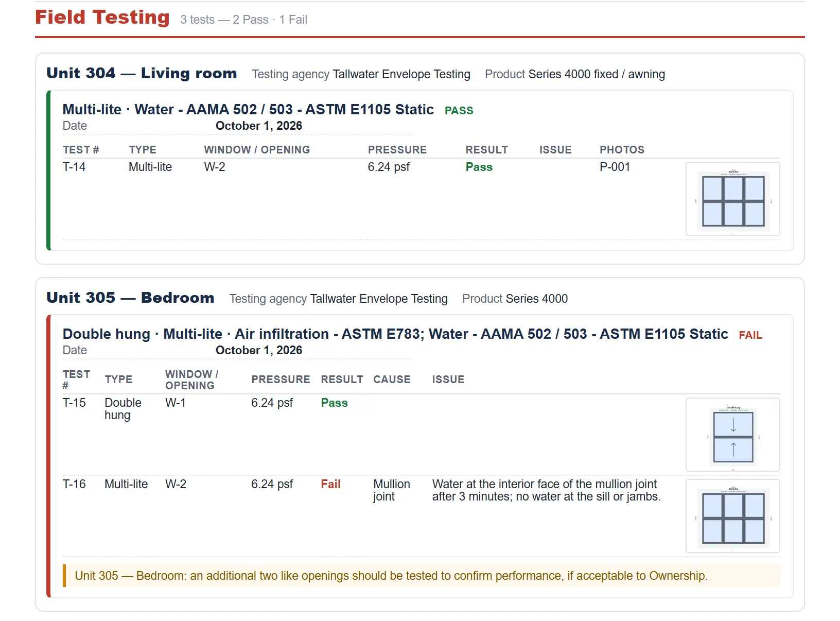Open the T-14 multi-lite window photo thumbnail

(733, 199)
